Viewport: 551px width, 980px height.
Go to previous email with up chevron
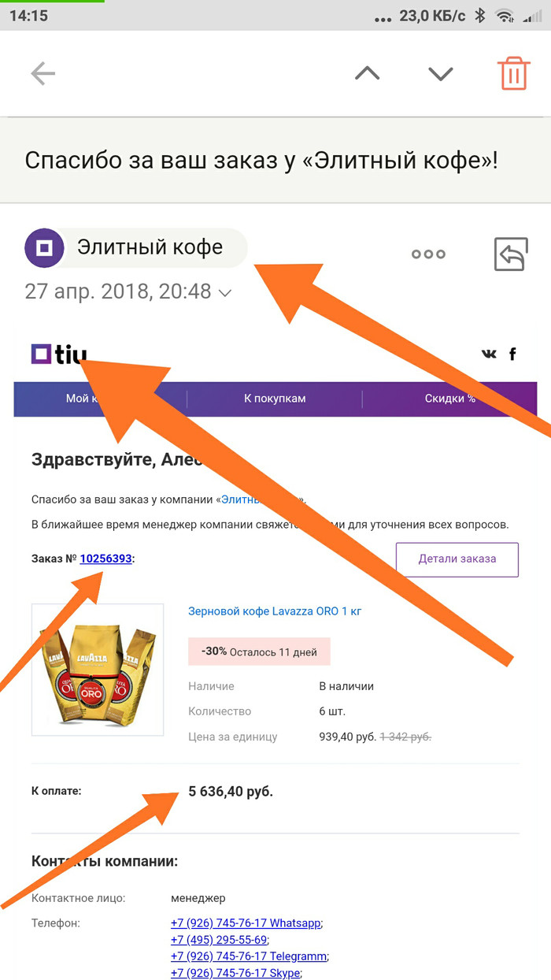tap(367, 73)
